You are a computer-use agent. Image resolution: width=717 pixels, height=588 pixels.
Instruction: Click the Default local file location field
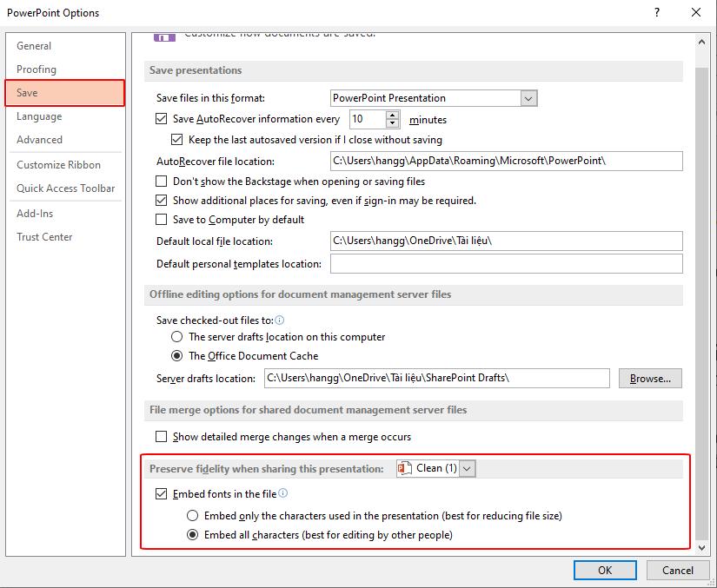(506, 241)
